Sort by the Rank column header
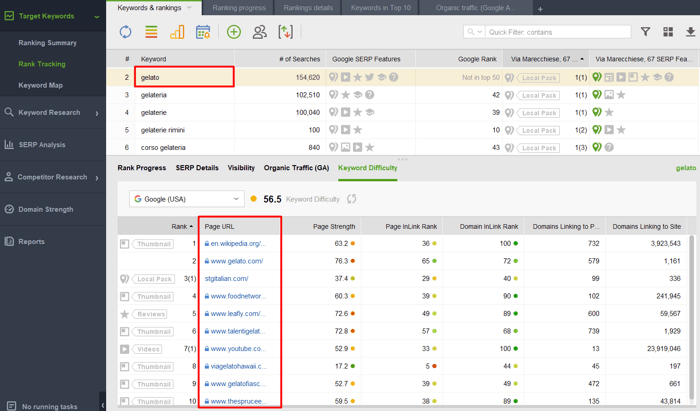The width and height of the screenshot is (700, 411). coord(182,226)
